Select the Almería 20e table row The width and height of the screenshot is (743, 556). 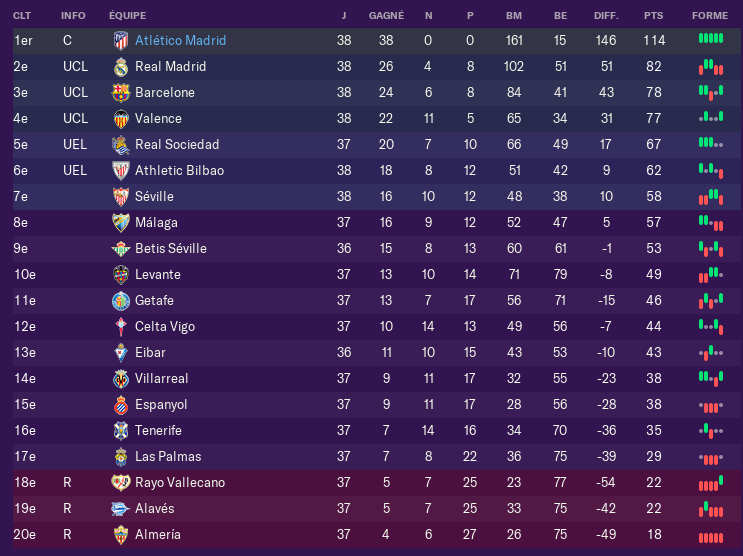pyautogui.click(x=378, y=535)
